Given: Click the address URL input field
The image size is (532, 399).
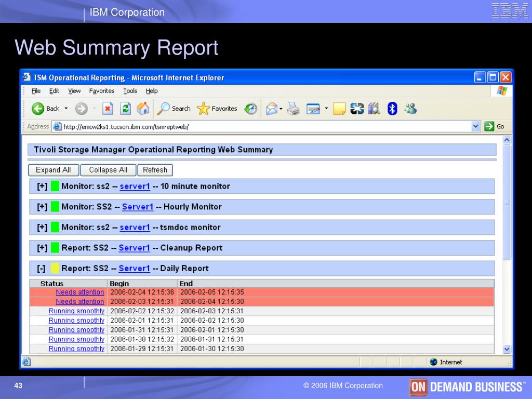Looking at the screenshot, I should coord(267,127).
